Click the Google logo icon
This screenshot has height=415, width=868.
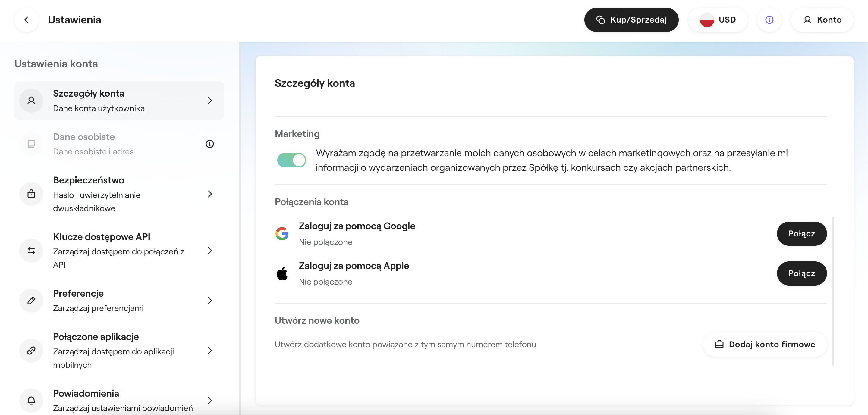point(282,234)
